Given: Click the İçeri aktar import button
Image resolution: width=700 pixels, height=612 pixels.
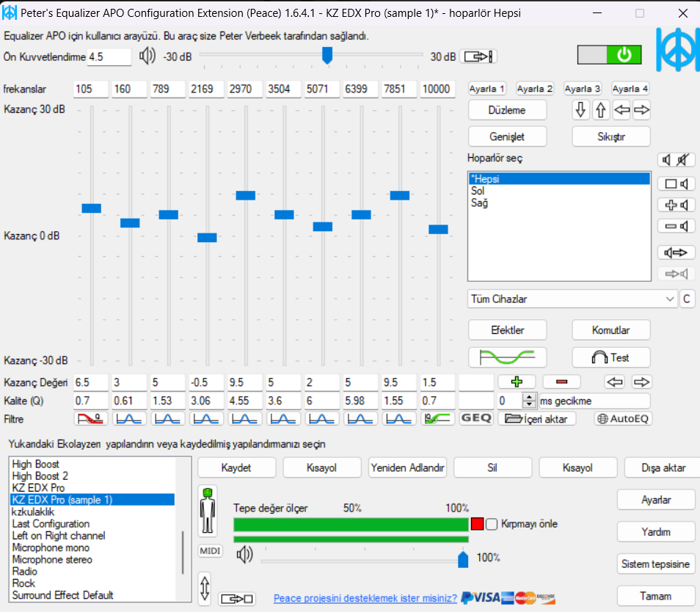Looking at the screenshot, I should tap(537, 419).
